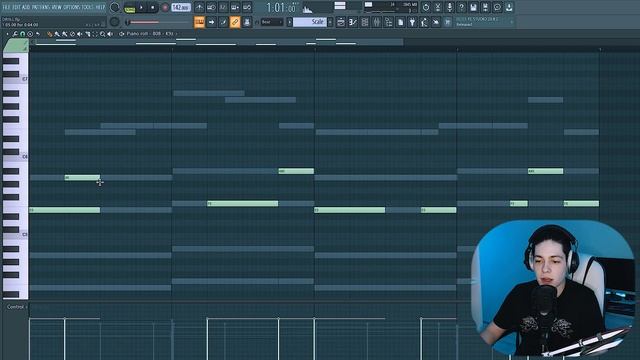This screenshot has height=360, width=640.
Task: Open the tempo tapper icon
Action: click(x=424, y=22)
